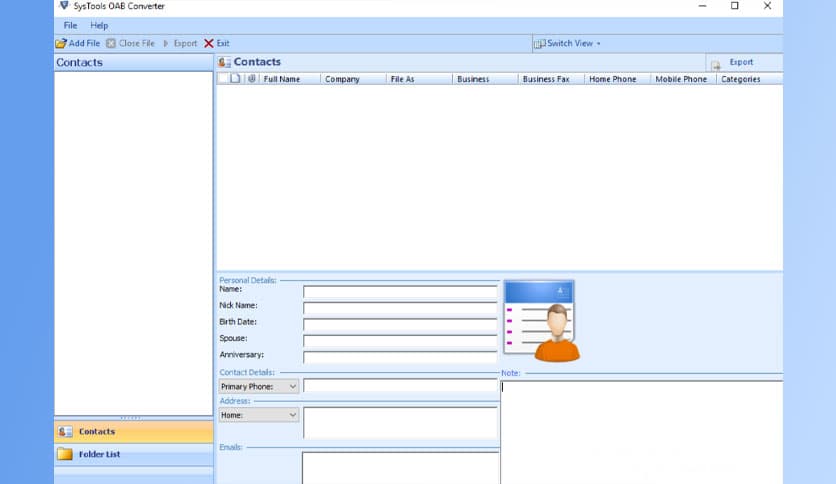Click the Name input field

pos(400,292)
